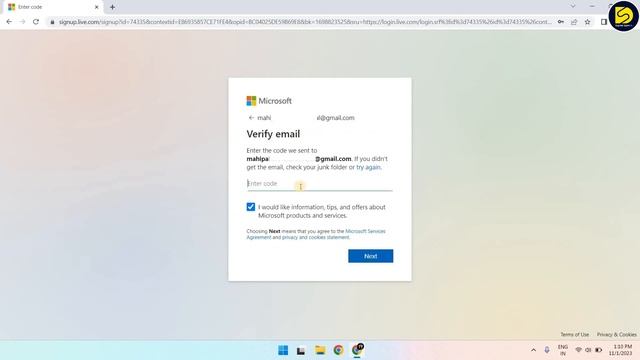Open the password key icon in address bar
This screenshot has width=640, height=360.
pos(561,22)
